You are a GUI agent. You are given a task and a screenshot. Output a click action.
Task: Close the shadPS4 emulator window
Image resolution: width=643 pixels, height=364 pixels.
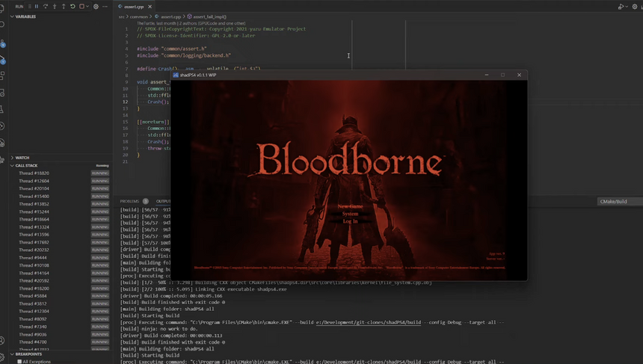519,75
